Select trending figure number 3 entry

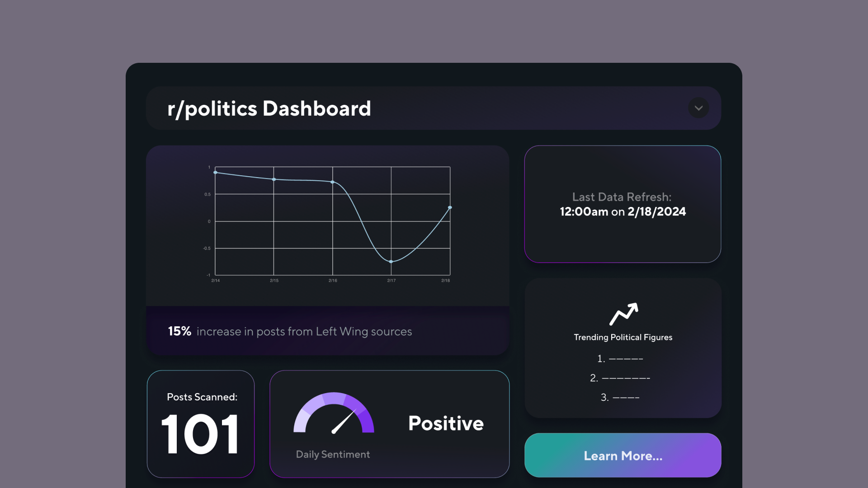coord(620,398)
